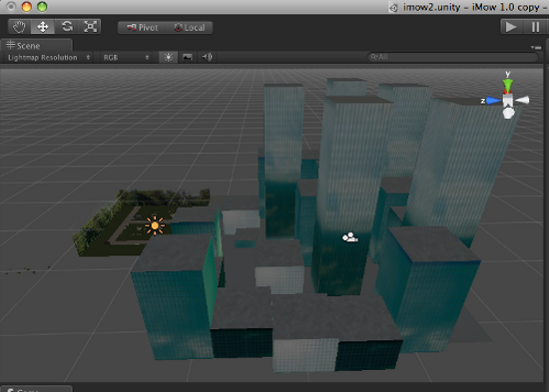This screenshot has width=549, height=392.
Task: Click the scene search field
Action: point(452,57)
